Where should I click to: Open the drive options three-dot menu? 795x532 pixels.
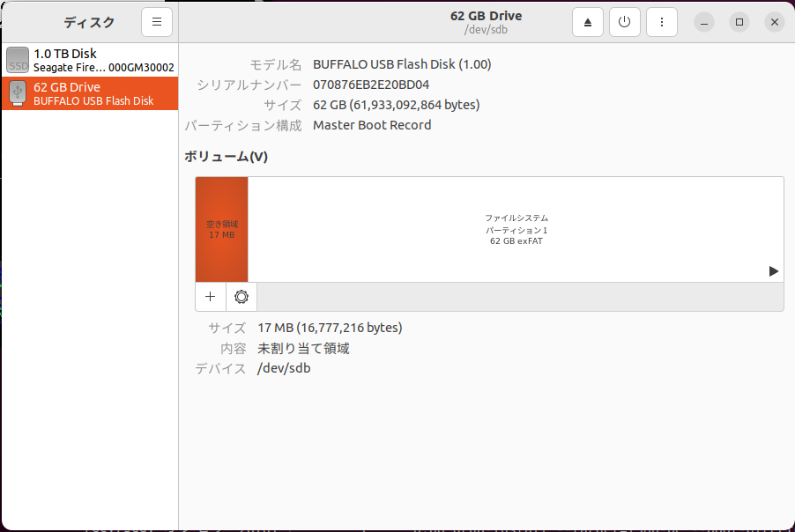click(x=662, y=22)
